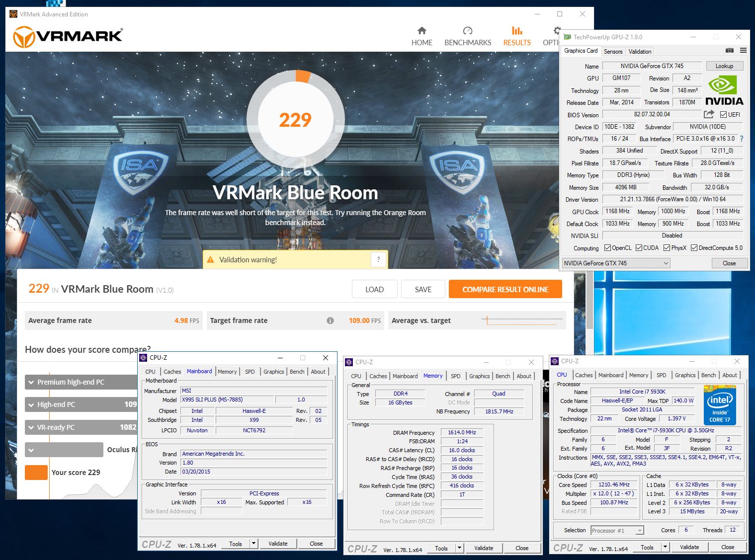
Task: Open the BENCHMARKS section
Action: click(x=468, y=37)
